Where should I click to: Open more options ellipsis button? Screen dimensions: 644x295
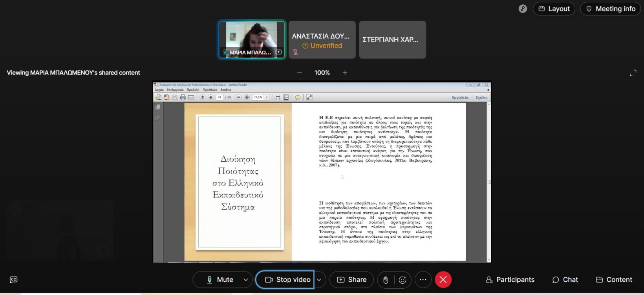(423, 280)
